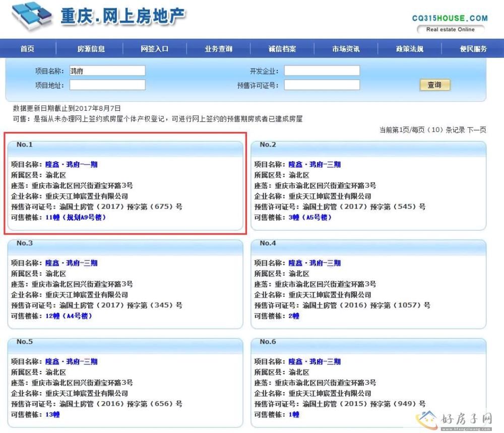The height and width of the screenshot is (433, 504).
Task: Click permit number text 预字第（345）号
Action: [155, 306]
